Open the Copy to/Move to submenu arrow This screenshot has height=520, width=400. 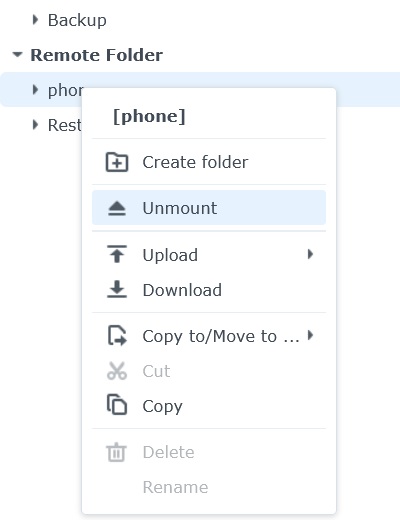click(310, 335)
